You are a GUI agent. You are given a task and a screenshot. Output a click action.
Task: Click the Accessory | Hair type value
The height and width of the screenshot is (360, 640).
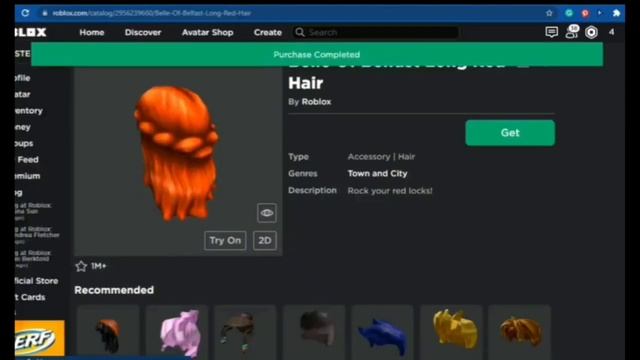(381, 157)
